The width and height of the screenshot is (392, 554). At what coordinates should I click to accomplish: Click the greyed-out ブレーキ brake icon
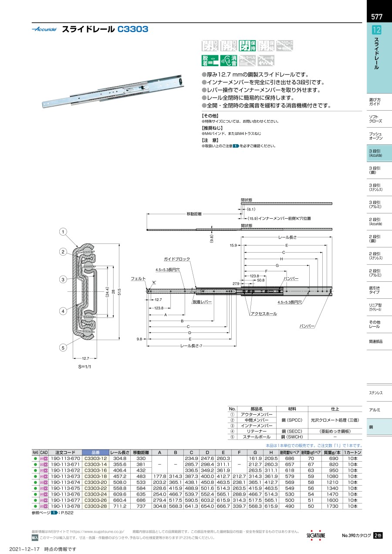[x=266, y=61]
